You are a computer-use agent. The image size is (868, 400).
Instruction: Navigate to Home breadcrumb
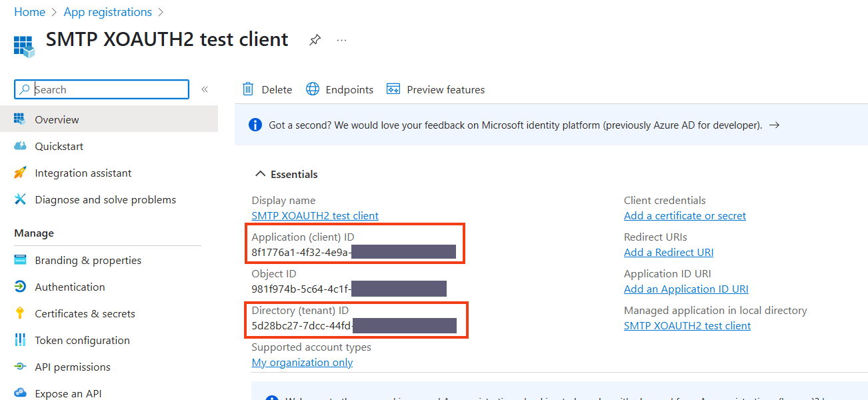coord(30,12)
